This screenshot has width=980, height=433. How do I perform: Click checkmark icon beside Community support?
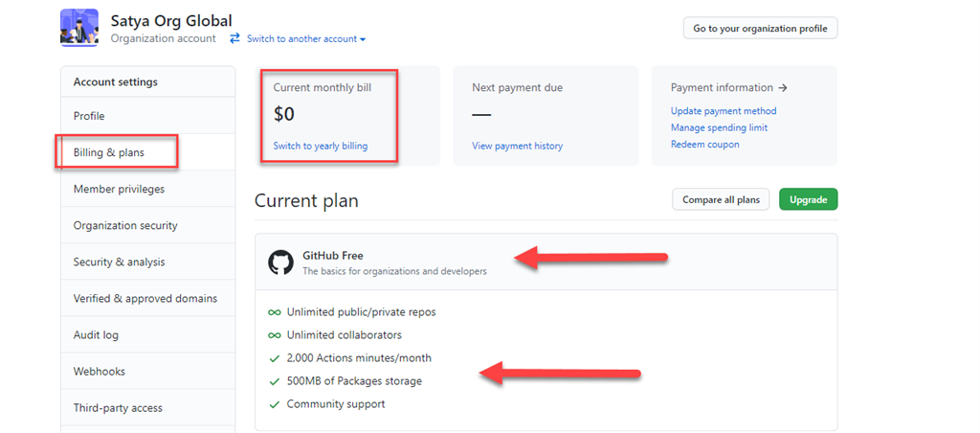click(274, 404)
